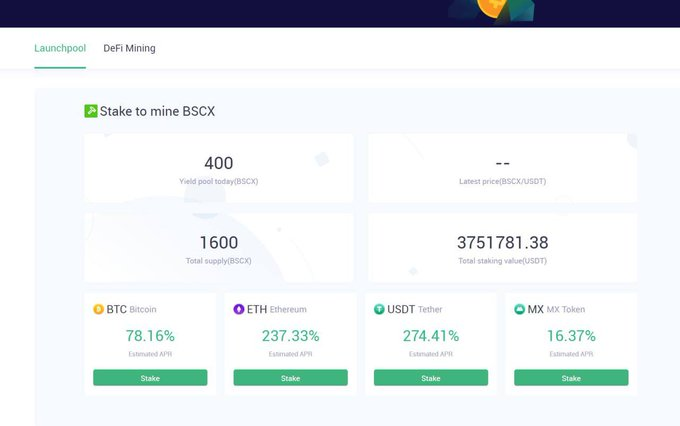Click the 'Tether' coin name
Image resolution: width=680 pixels, height=426 pixels.
[430, 309]
